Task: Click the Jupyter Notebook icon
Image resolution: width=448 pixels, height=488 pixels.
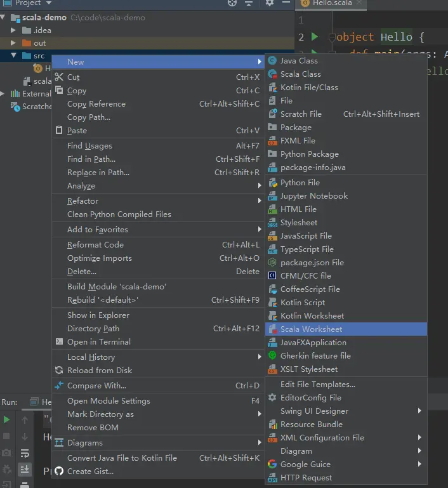Action: 272,196
